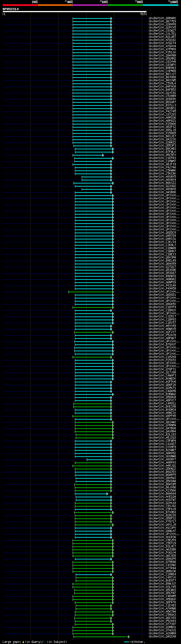
Task: Select label UniRef100_P06104
Action: click(162, 553)
